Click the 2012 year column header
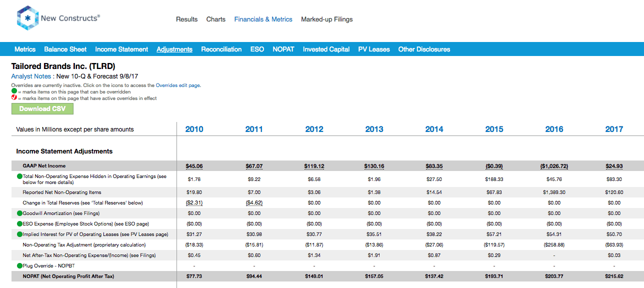This screenshot has height=288, width=644. tap(314, 129)
